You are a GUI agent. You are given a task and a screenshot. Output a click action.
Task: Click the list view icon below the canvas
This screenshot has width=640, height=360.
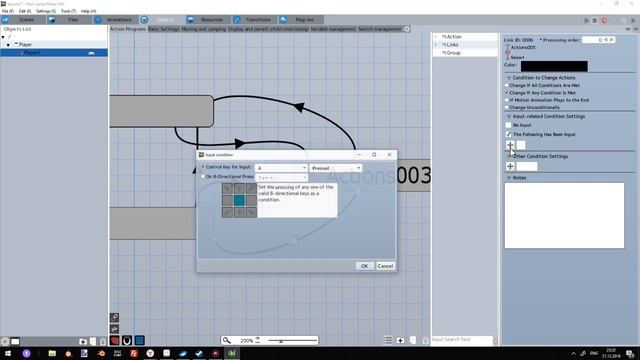(387, 340)
